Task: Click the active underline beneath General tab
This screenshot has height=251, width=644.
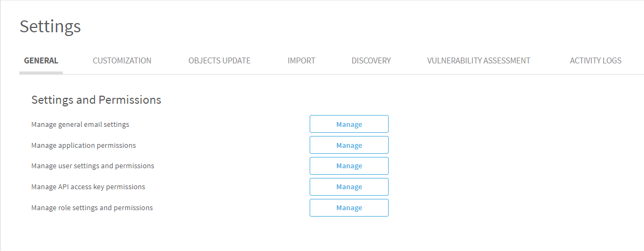Action: (41, 73)
